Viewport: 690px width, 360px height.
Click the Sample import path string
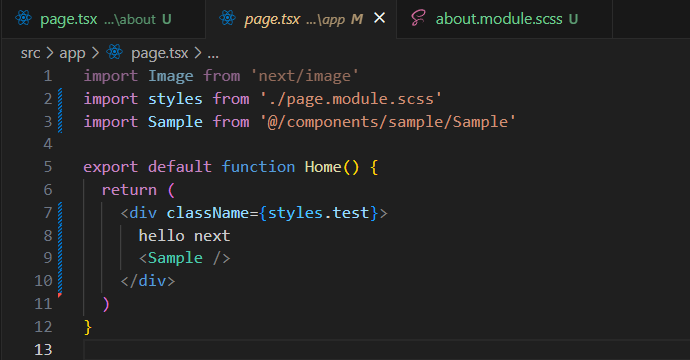click(388, 122)
